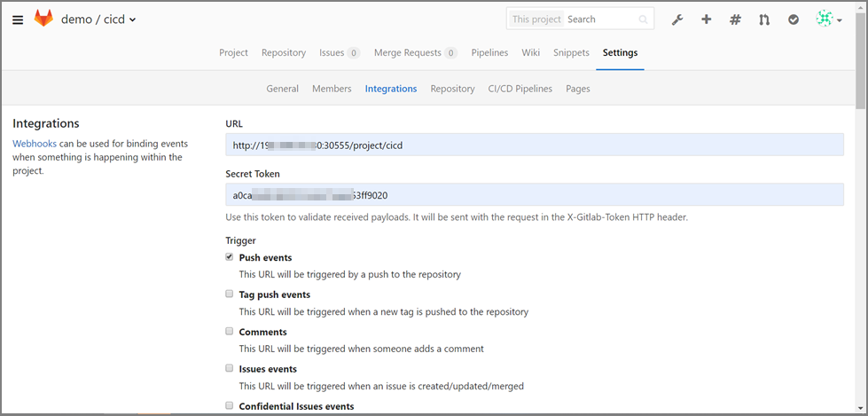Open General settings sub-tab
868x416 pixels.
[x=282, y=89]
